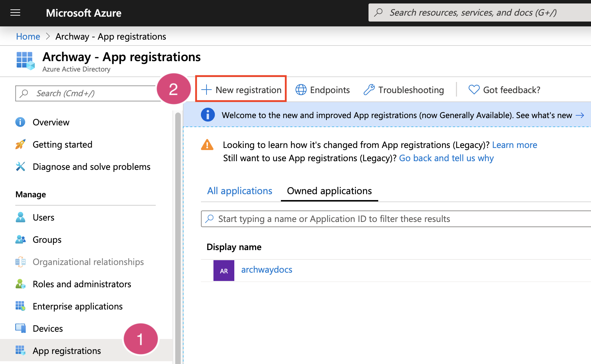Switch to the All applications tab
This screenshot has width=591, height=364.
(x=240, y=191)
